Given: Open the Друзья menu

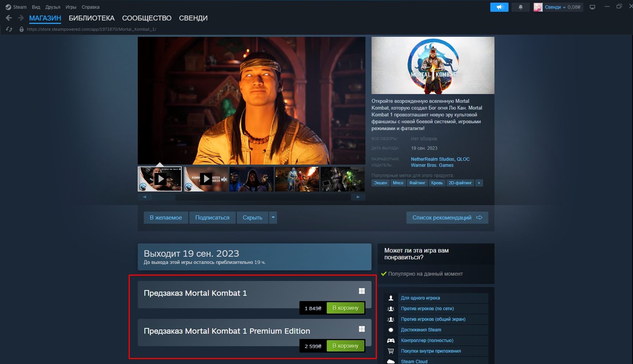Looking at the screenshot, I should pos(53,7).
